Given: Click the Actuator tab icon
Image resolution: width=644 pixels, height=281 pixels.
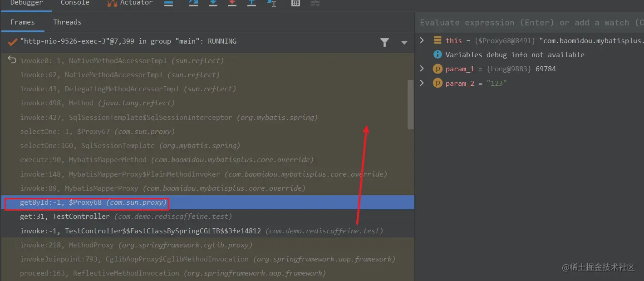Looking at the screenshot, I should 112,3.
